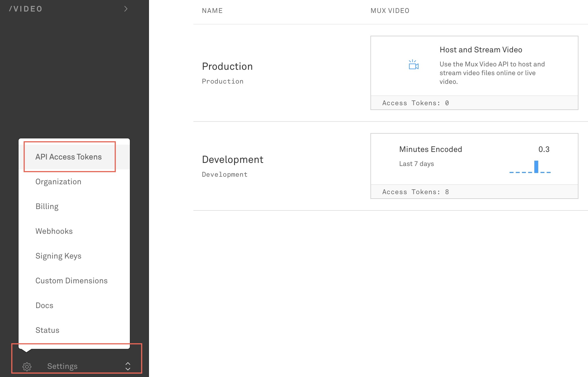Click the 0.3 minutes encoded value
Image resolution: width=588 pixels, height=377 pixels.
point(544,149)
